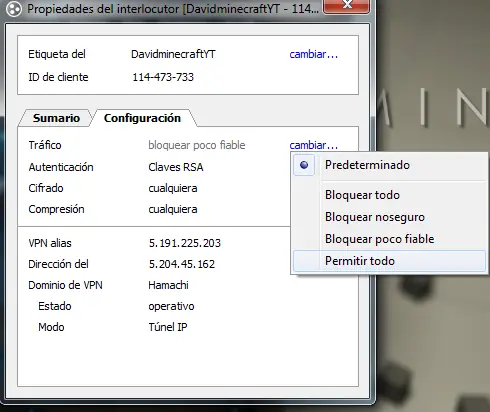Image resolution: width=490 pixels, height=412 pixels.
Task: Click cambiar link next to Tráfico
Action: point(313,145)
